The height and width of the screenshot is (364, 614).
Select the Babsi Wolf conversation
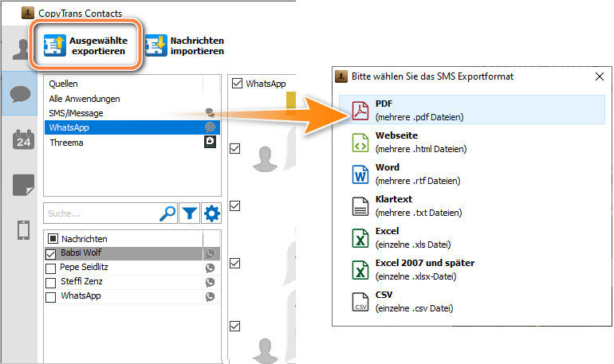coord(132,253)
